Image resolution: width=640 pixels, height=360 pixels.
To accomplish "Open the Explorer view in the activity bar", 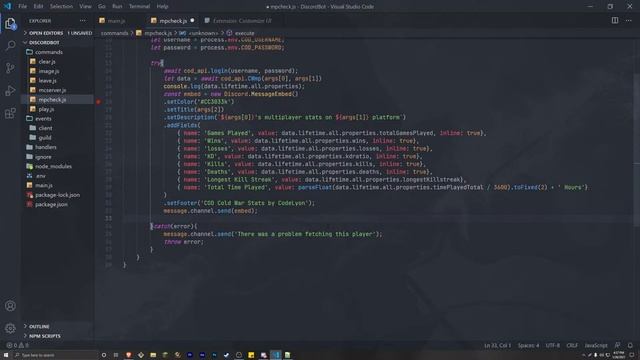I will [x=10, y=24].
